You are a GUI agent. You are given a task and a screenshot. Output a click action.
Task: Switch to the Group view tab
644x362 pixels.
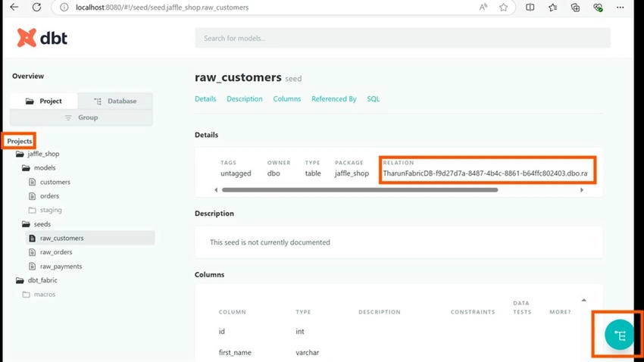click(x=81, y=117)
